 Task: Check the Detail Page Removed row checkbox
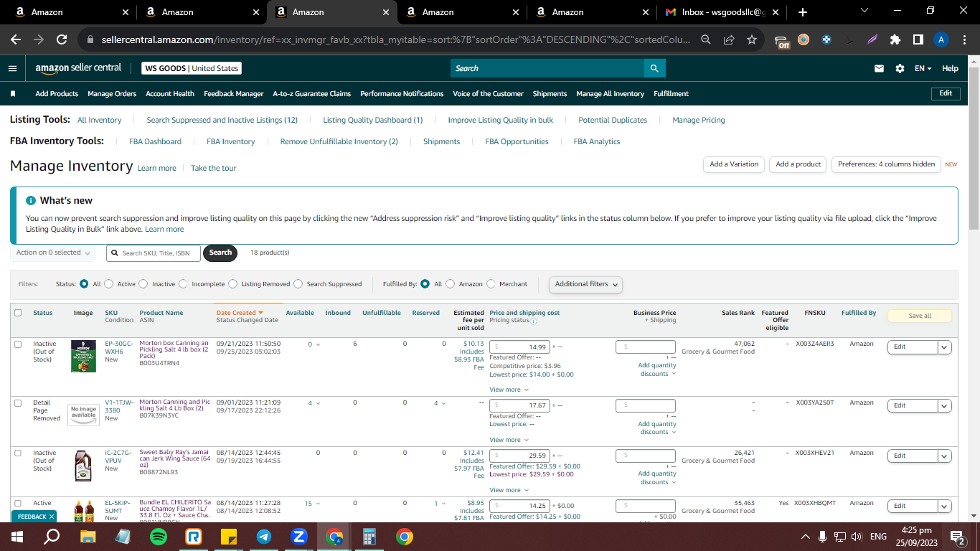18,403
